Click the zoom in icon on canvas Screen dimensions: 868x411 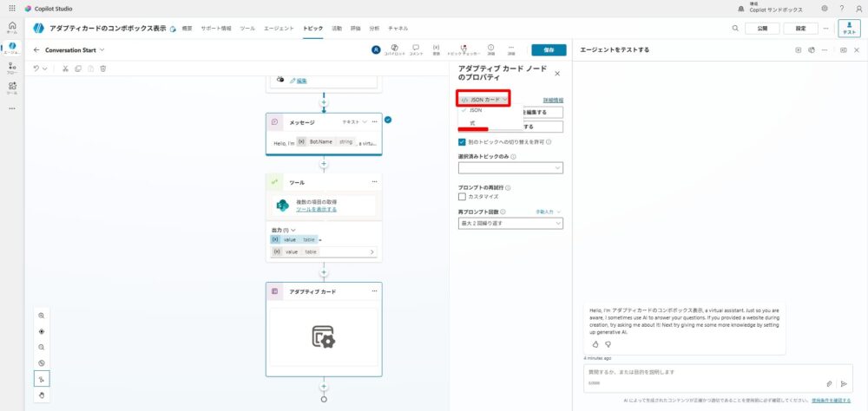pyautogui.click(x=42, y=316)
